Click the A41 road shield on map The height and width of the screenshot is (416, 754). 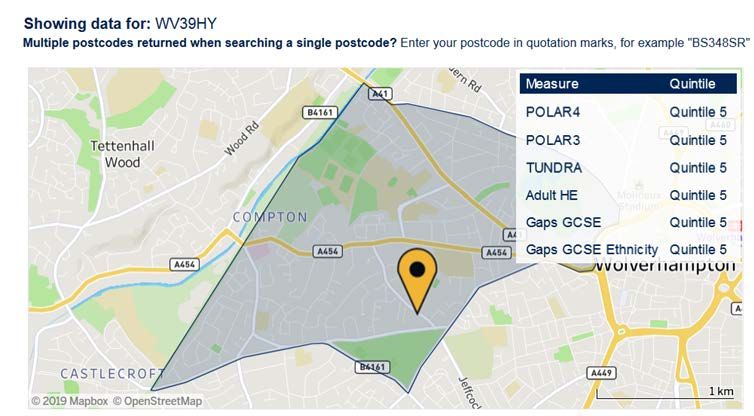point(380,93)
